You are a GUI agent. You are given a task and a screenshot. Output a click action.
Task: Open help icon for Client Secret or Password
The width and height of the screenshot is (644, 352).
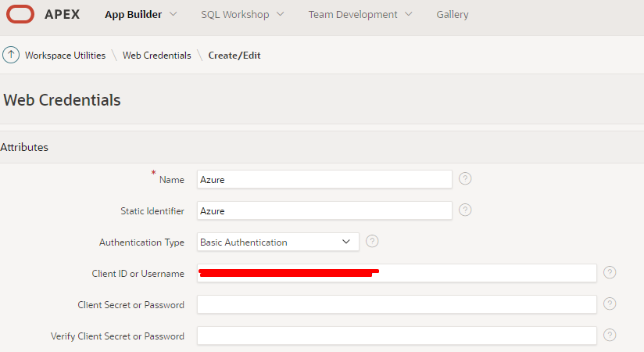[x=610, y=304]
